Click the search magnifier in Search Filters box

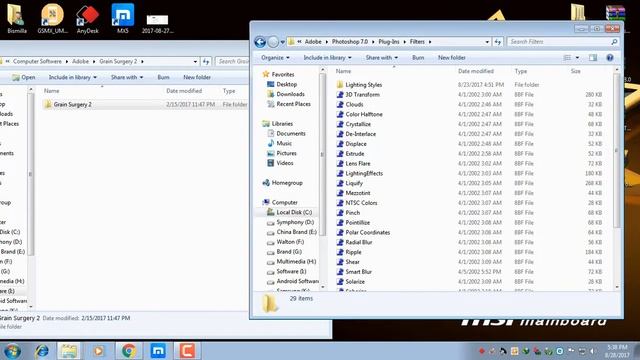[613, 42]
